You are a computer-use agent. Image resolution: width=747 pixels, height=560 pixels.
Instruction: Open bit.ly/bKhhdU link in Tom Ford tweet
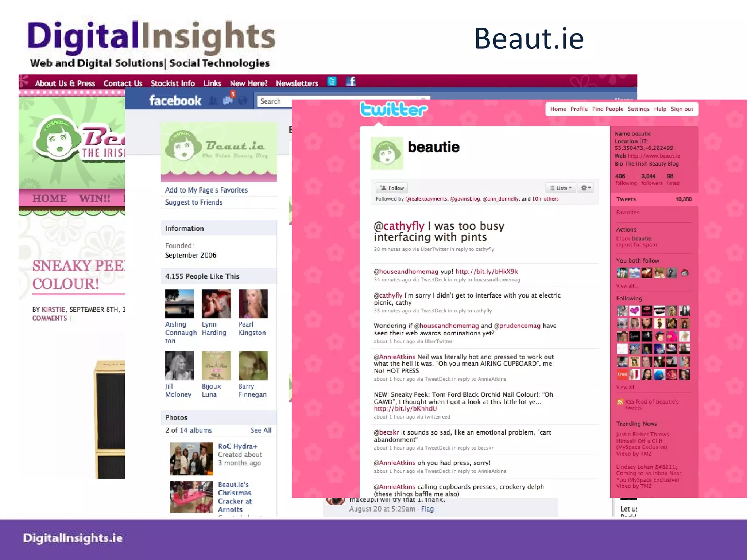pos(405,409)
